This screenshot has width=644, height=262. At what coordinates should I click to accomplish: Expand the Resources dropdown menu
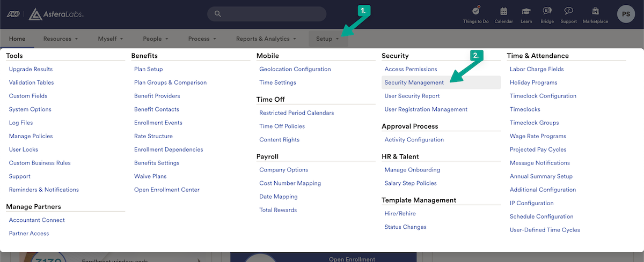coord(60,39)
